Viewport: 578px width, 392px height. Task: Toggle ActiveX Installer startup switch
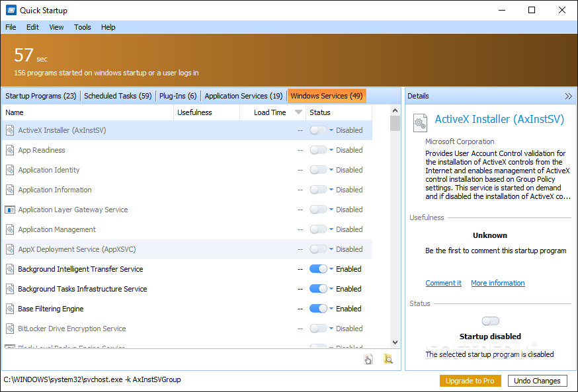tap(318, 130)
